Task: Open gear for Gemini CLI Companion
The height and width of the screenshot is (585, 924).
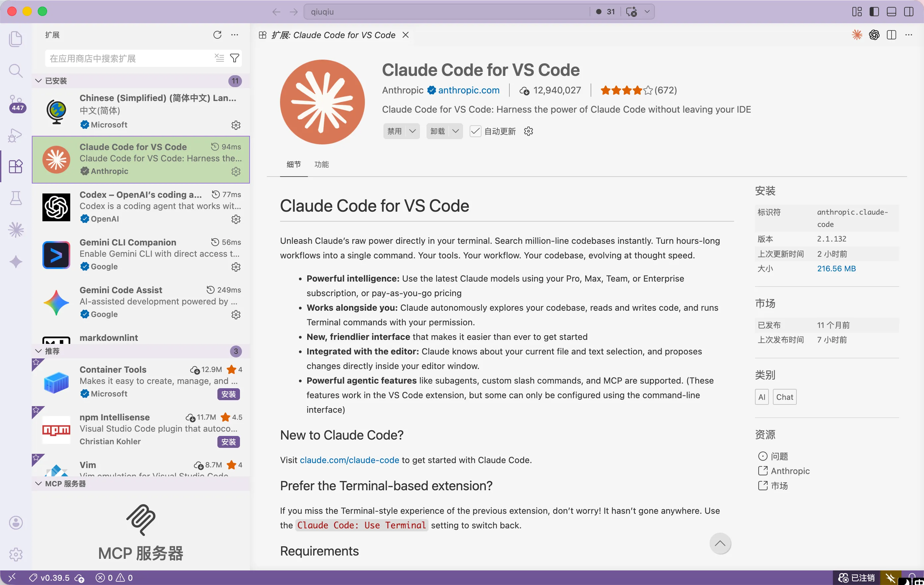Action: tap(236, 267)
